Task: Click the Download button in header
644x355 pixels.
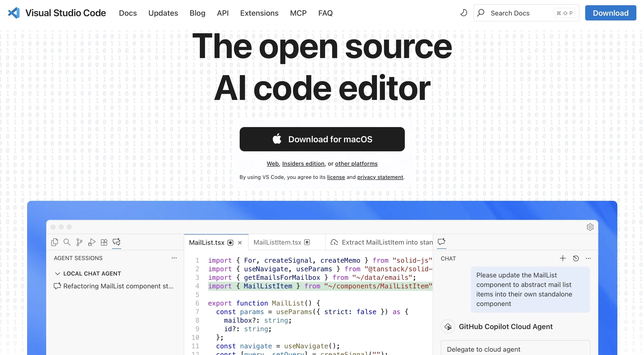Action: click(610, 13)
